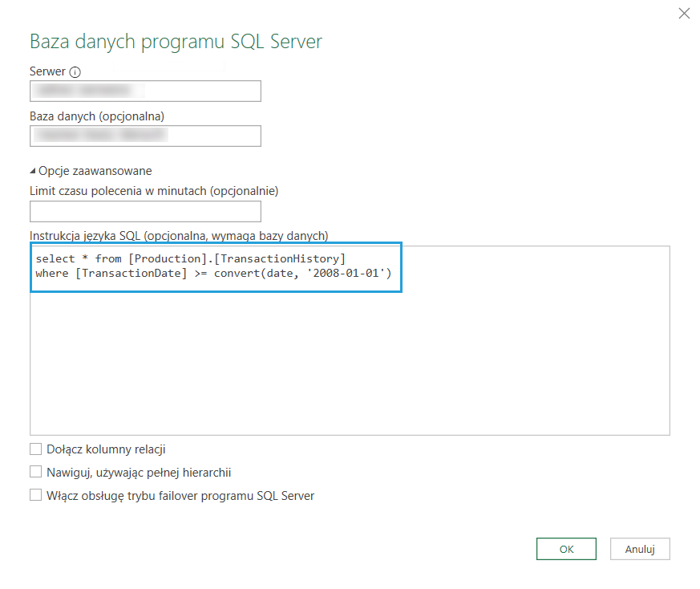
Task: Focus the Serwer text field
Action: (x=145, y=91)
